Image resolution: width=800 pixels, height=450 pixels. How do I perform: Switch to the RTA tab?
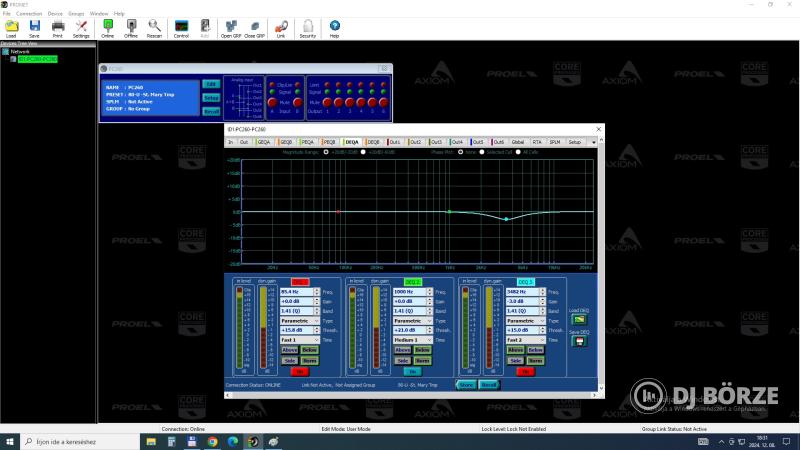pyautogui.click(x=537, y=142)
